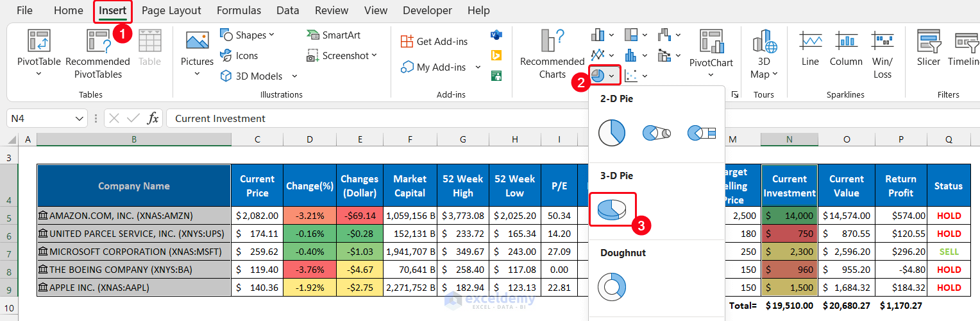
Task: Open Recommended Charts
Action: 552,53
